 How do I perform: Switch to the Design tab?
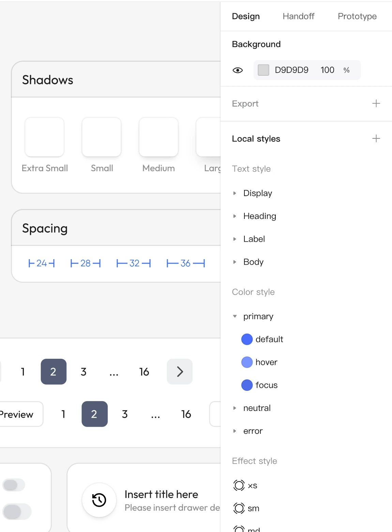(x=246, y=16)
